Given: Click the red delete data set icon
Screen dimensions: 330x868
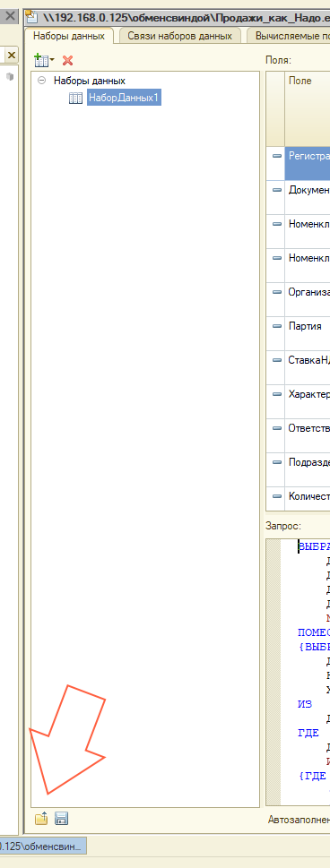Looking at the screenshot, I should 67,60.
